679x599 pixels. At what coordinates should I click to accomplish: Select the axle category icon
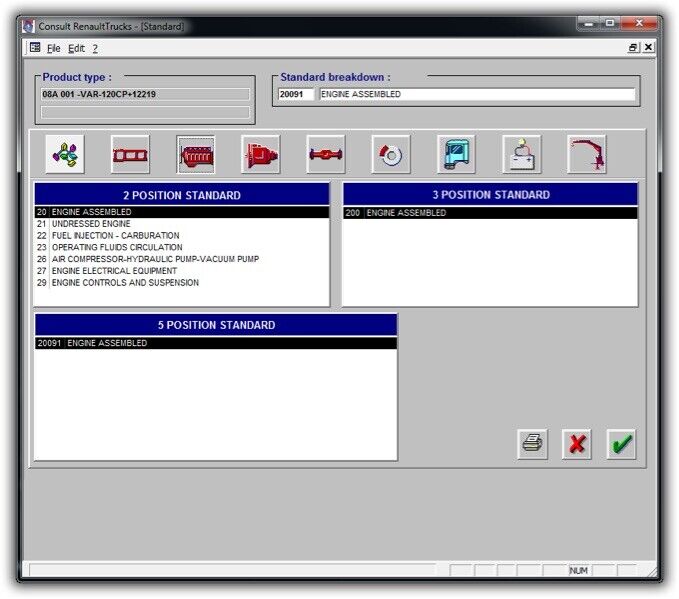coord(326,155)
